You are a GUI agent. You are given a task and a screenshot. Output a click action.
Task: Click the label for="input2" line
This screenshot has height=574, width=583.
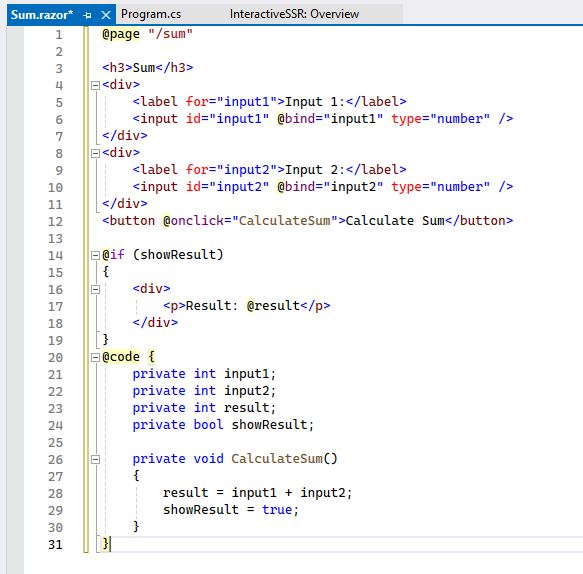pyautogui.click(x=270, y=170)
